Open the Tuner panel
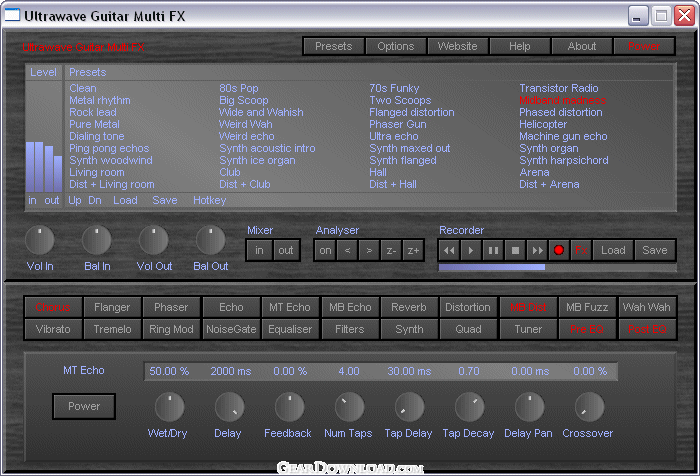The width and height of the screenshot is (700, 476). click(x=528, y=330)
